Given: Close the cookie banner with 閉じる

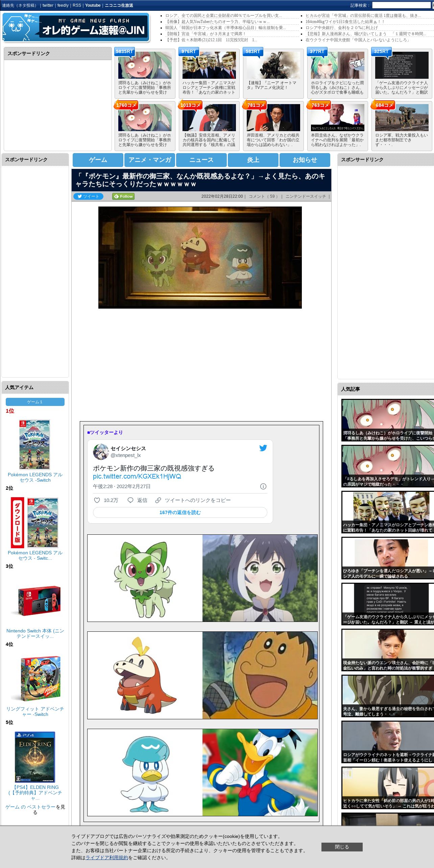Looking at the screenshot, I should pyautogui.click(x=342, y=847).
